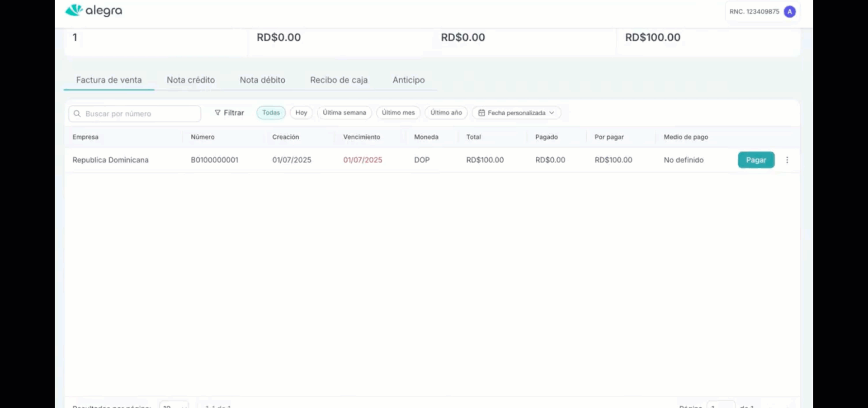Click the Pagado column header

point(547,137)
